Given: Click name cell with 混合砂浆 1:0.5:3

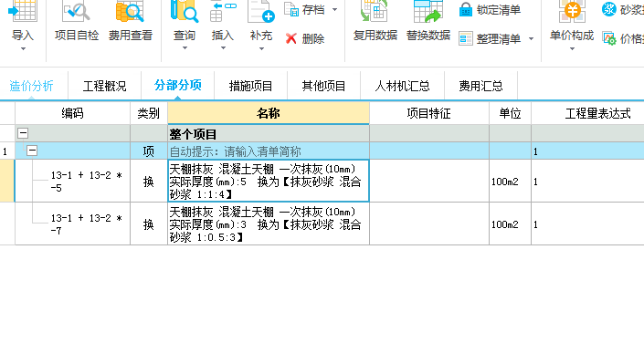Looking at the screenshot, I should (269, 224).
